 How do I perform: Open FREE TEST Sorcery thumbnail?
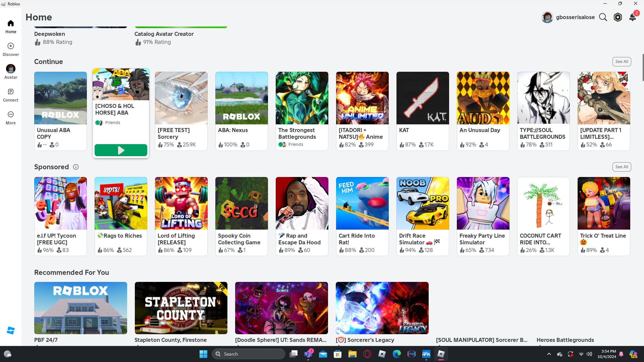point(181,98)
